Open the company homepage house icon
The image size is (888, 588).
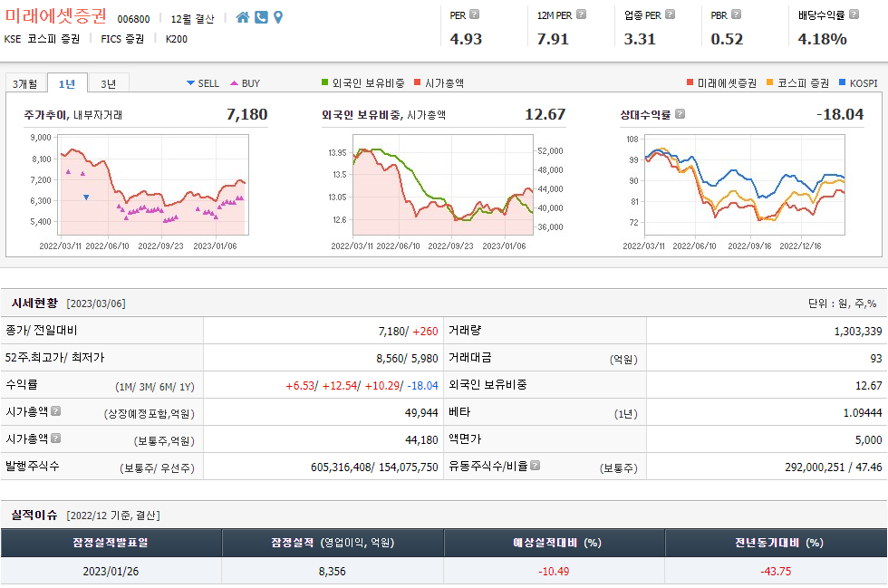point(243,17)
